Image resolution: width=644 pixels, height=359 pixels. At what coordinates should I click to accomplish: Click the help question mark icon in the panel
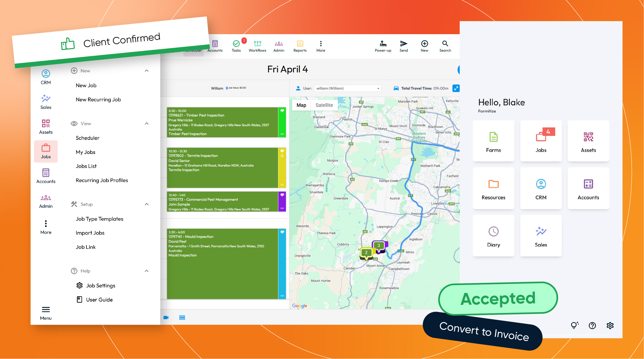pyautogui.click(x=592, y=326)
